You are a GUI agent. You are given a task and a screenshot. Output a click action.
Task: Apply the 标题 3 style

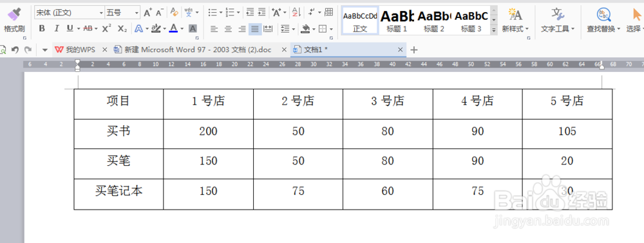click(x=471, y=20)
